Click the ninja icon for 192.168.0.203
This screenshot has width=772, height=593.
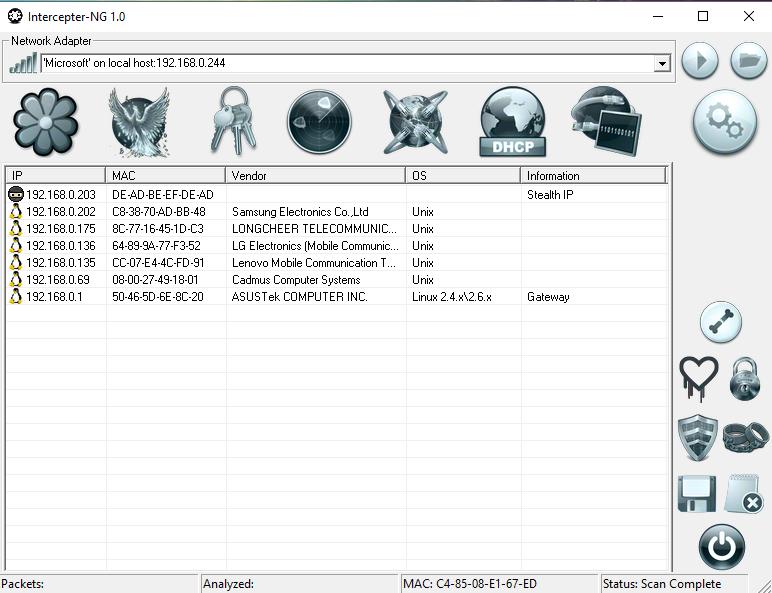click(16, 195)
